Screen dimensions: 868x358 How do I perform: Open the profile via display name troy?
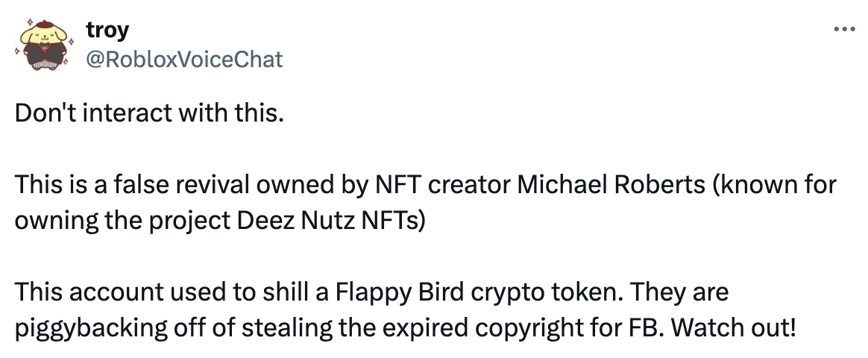pos(107,29)
